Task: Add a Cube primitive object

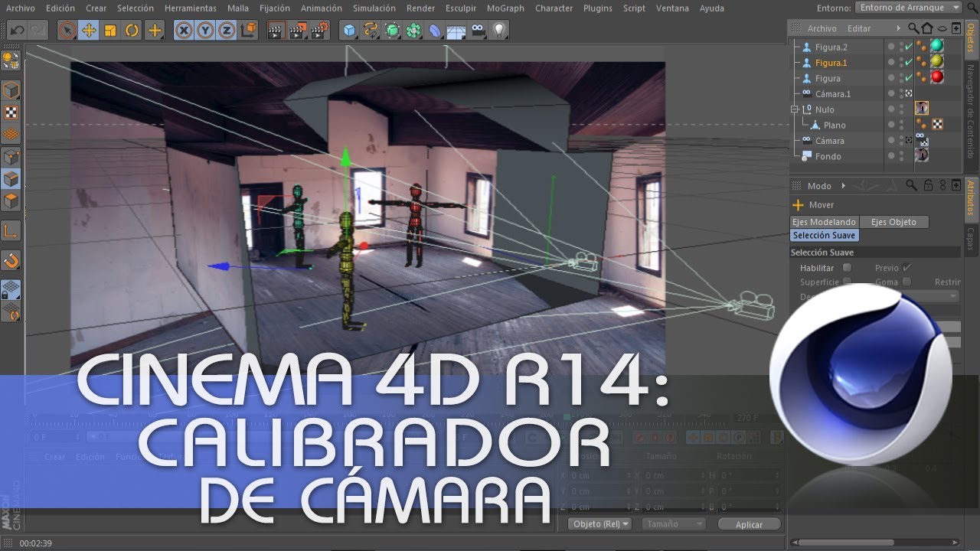Action: [x=350, y=31]
